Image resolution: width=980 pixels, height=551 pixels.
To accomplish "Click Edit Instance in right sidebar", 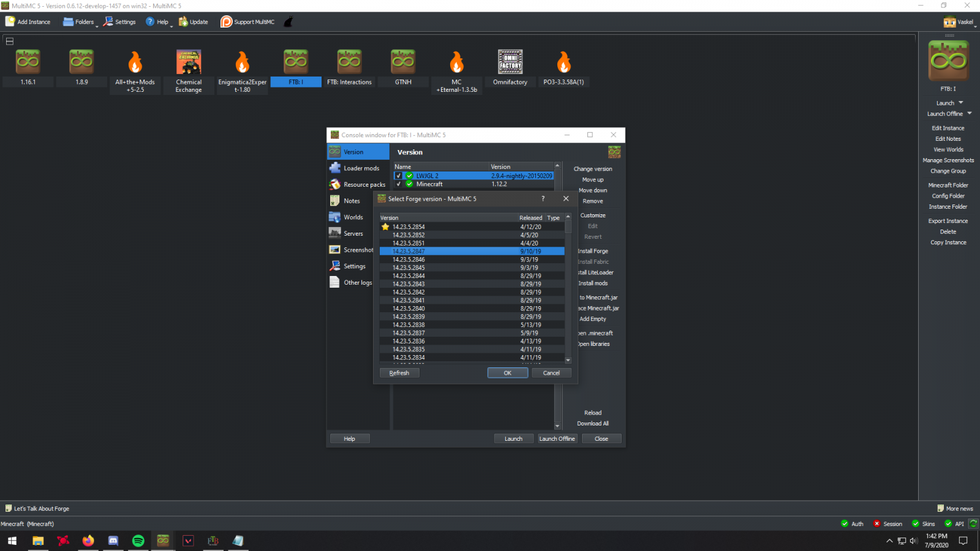I will click(x=948, y=128).
